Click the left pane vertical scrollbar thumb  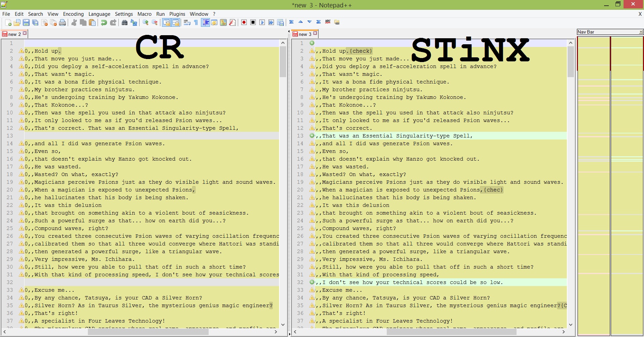point(283,62)
